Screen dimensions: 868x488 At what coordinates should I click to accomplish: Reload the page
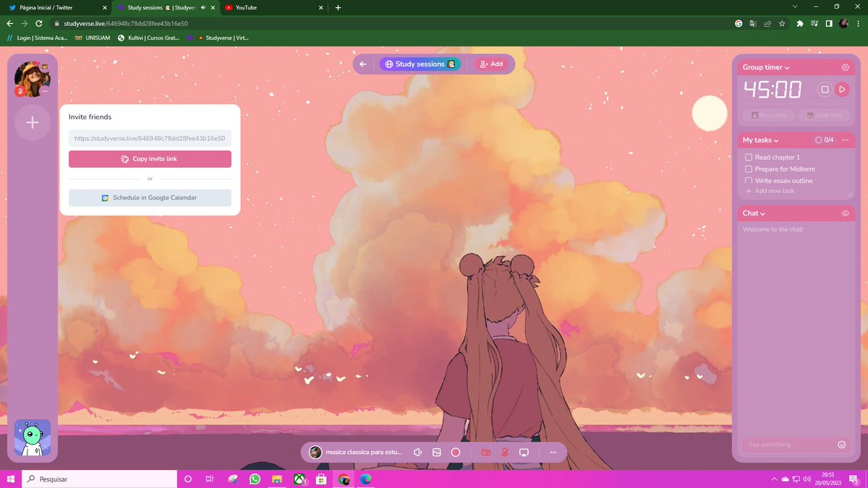(x=38, y=23)
